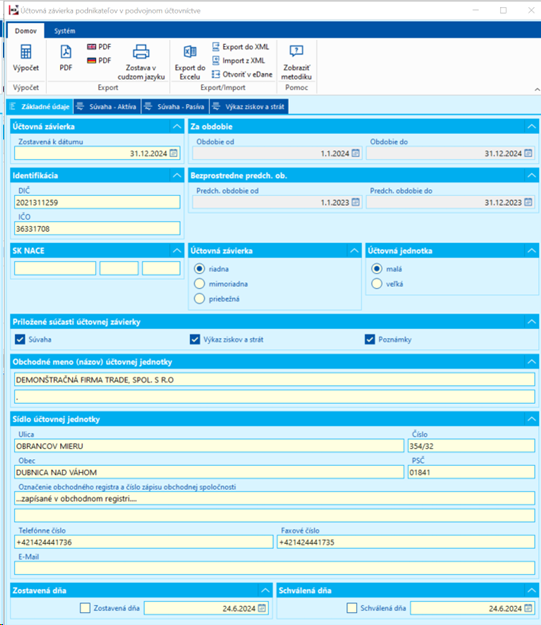Open calendar for Predch. obdobie od

pyautogui.click(x=355, y=202)
